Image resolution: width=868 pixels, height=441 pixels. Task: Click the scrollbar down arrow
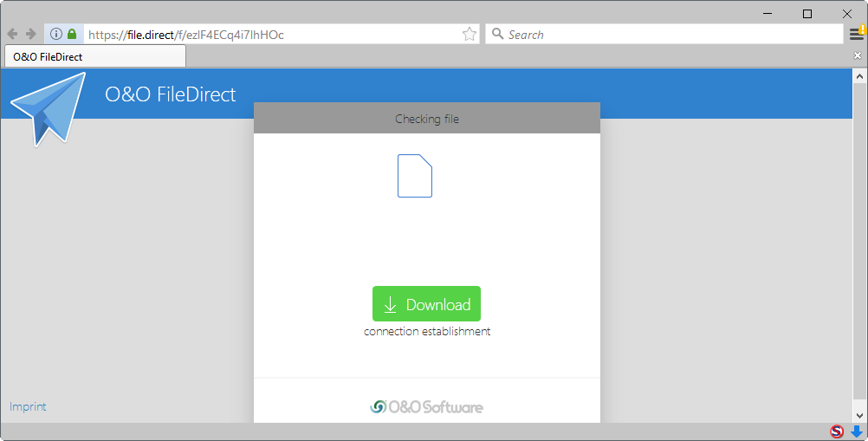coord(859,415)
